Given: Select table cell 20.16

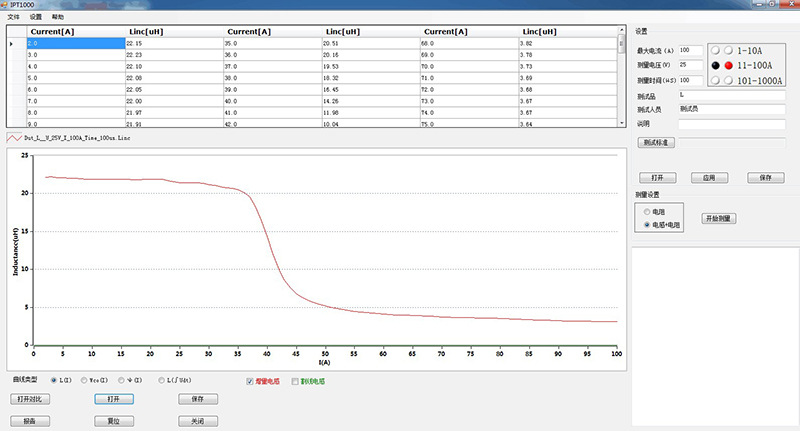Looking at the screenshot, I should 371,55.
